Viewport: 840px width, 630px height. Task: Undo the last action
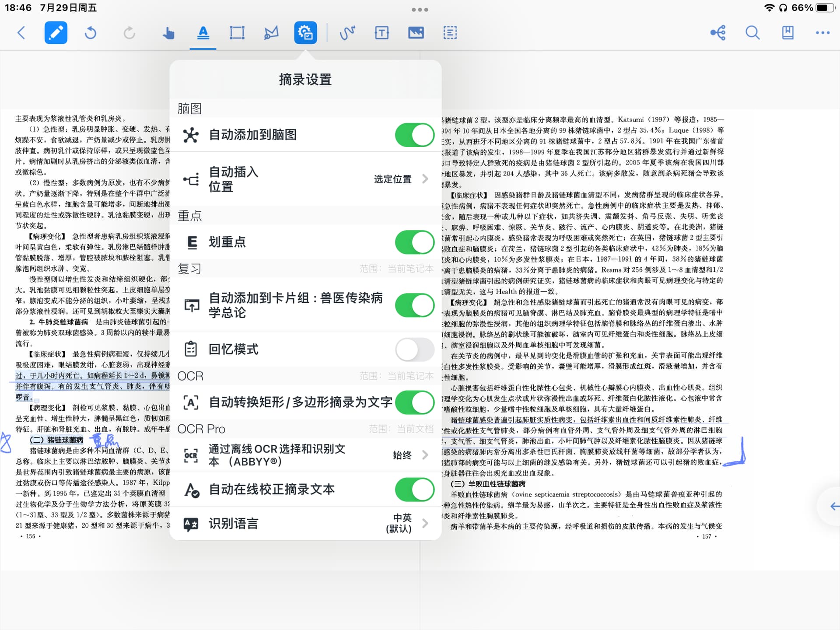pyautogui.click(x=90, y=33)
